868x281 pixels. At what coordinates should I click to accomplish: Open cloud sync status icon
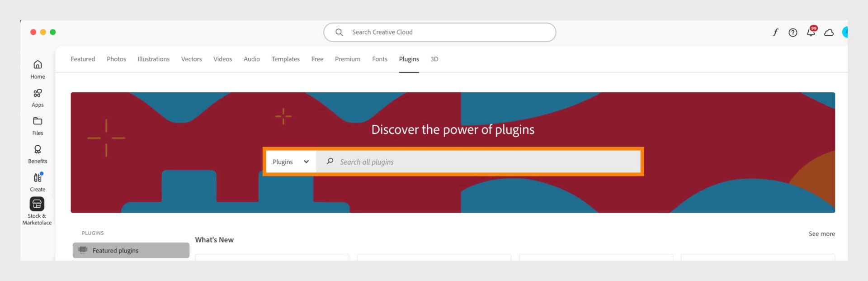pos(829,32)
